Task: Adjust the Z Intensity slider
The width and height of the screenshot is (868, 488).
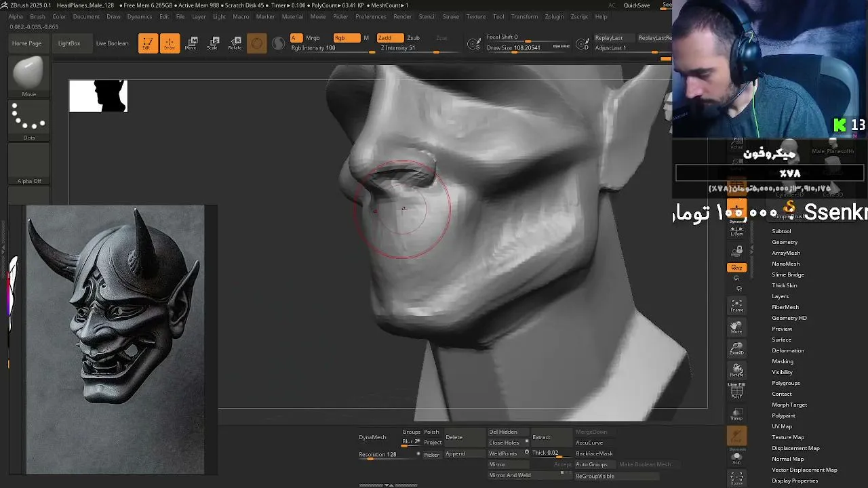Action: click(408, 48)
